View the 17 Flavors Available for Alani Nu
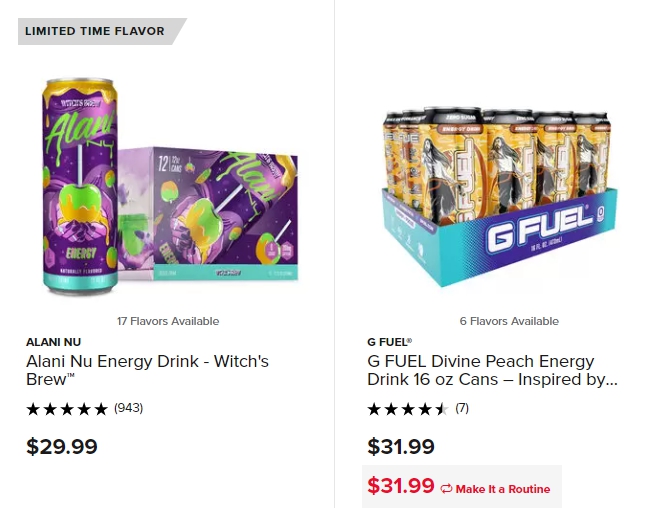Viewport: 671px width, 508px height. 168,321
